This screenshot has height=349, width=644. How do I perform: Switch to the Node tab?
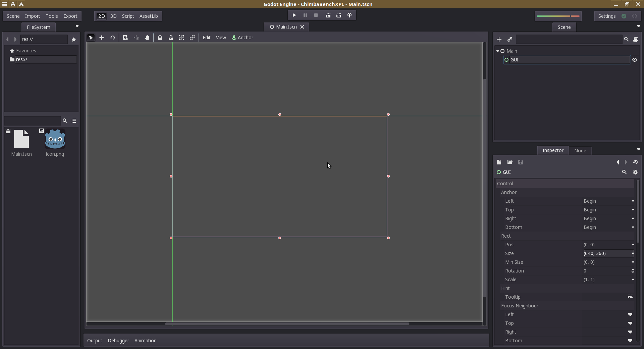580,151
